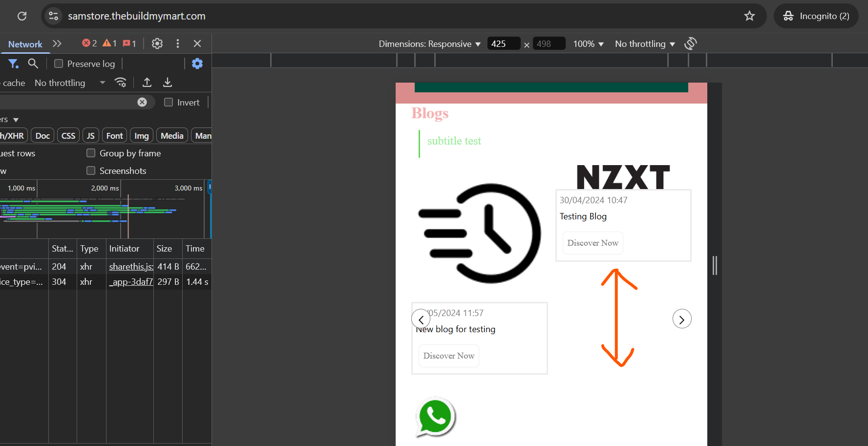
Task: Filter requests by Doc type
Action: pos(42,136)
